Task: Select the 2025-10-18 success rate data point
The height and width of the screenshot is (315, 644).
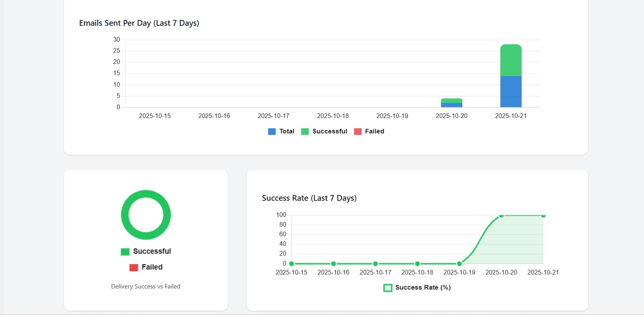Action: [418, 264]
